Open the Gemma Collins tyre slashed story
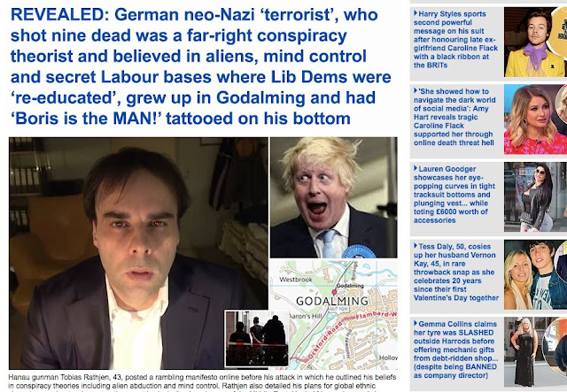 [455, 350]
